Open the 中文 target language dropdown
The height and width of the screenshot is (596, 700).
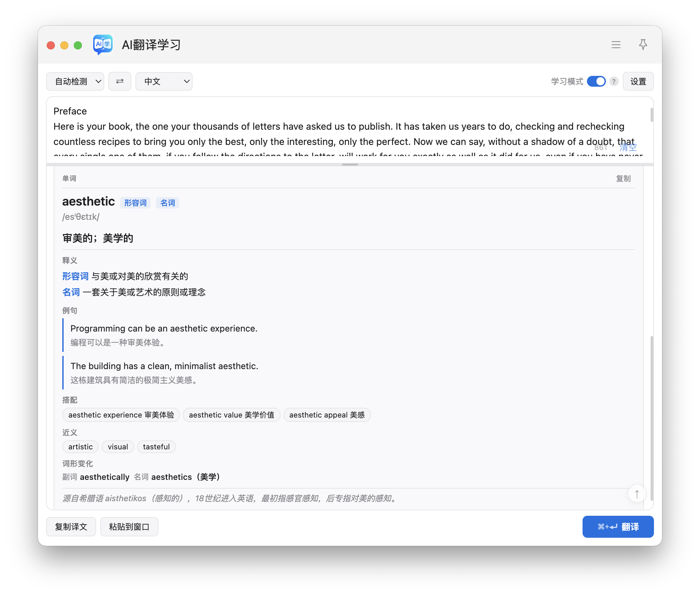164,81
